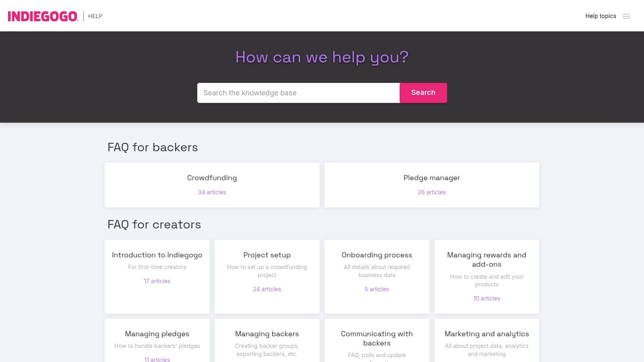Viewport: 644px width, 362px height.
Task: Open the Crowdfunding FAQ category
Action: pos(212,177)
